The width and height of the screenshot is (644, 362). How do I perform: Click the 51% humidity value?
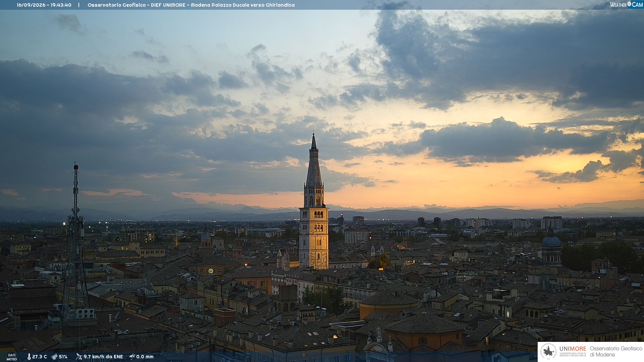tap(63, 357)
